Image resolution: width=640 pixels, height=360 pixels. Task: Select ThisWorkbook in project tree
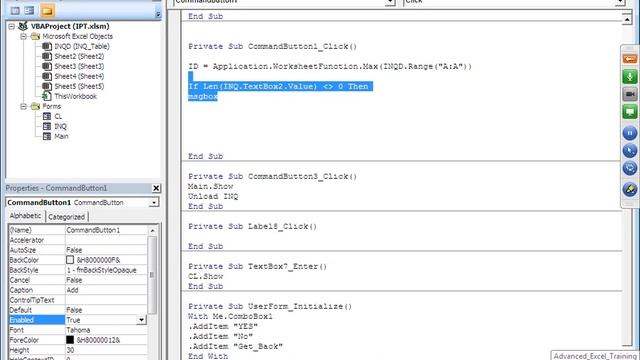pyautogui.click(x=76, y=96)
